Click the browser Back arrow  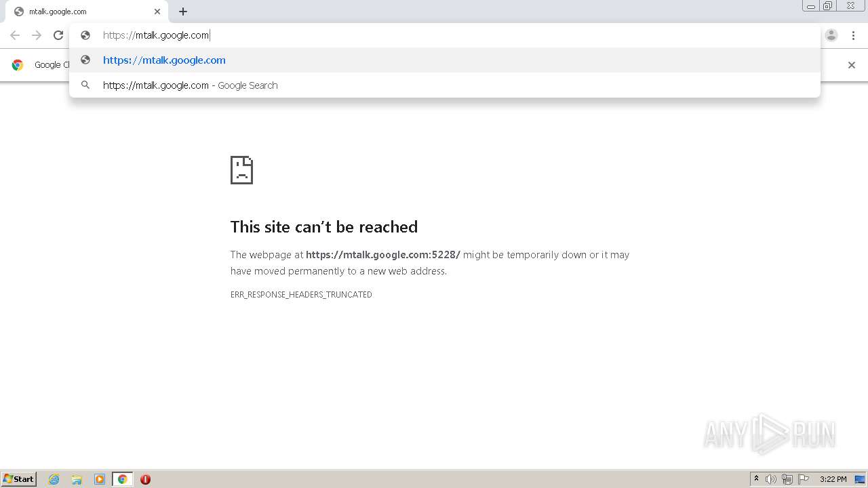point(15,35)
